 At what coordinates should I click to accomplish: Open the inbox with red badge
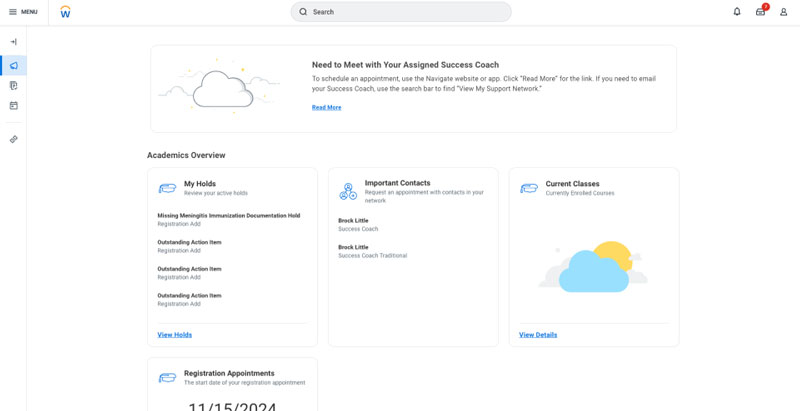pos(760,12)
